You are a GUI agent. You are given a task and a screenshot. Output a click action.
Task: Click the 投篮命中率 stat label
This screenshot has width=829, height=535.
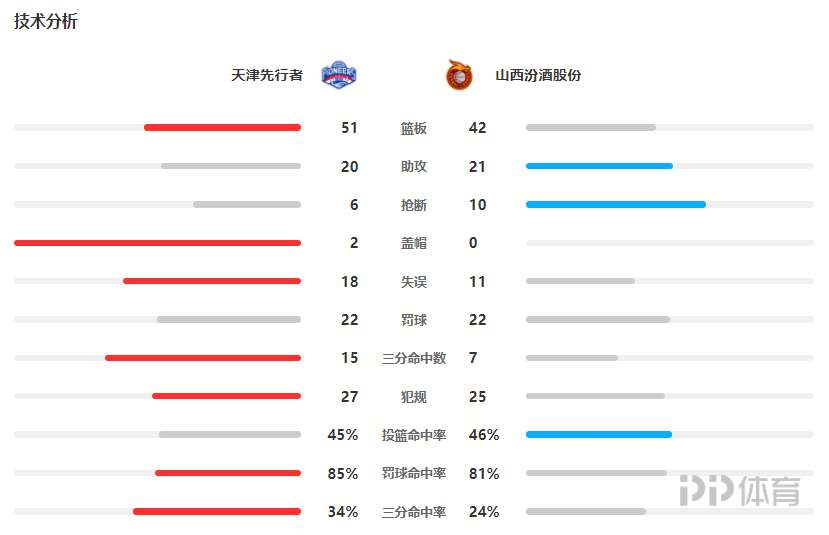414,435
